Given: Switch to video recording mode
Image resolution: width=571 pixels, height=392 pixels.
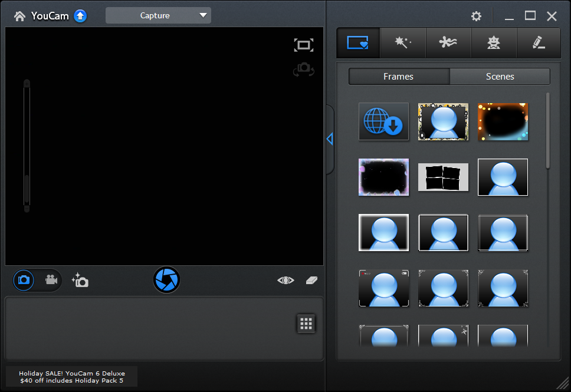Looking at the screenshot, I should (x=51, y=280).
